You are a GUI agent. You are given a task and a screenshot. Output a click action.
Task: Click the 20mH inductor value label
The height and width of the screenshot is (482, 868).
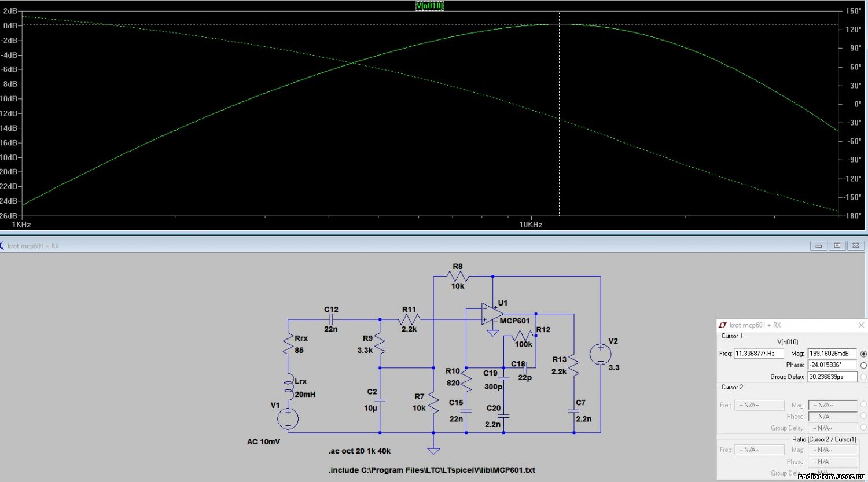305,394
